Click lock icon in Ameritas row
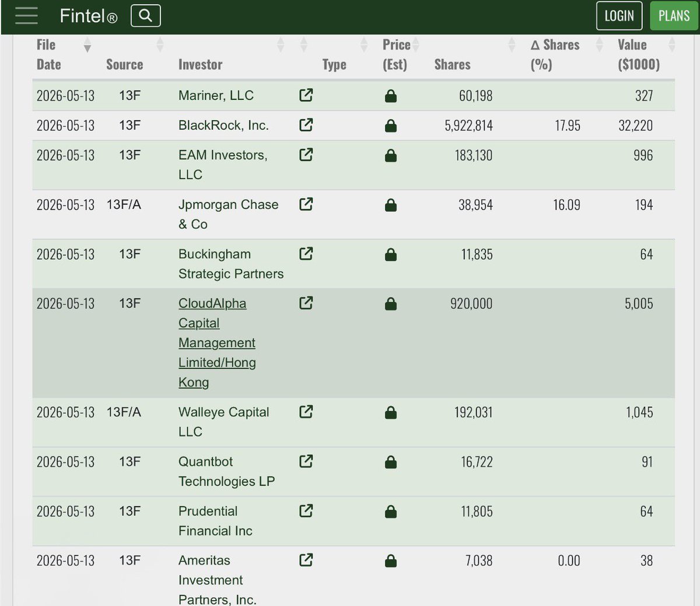Screen dimensions: 700x606 [x=391, y=561]
